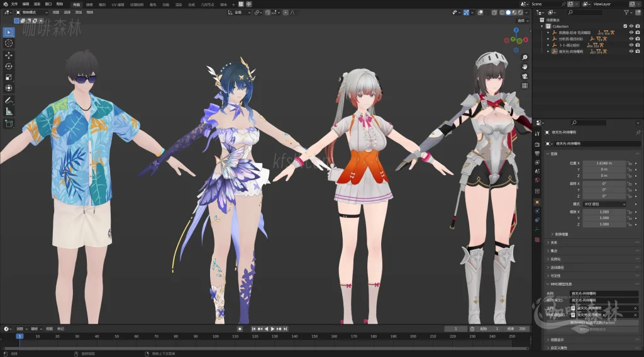Toggle X-ray view in viewport header
644x357 pixels.
tap(494, 13)
